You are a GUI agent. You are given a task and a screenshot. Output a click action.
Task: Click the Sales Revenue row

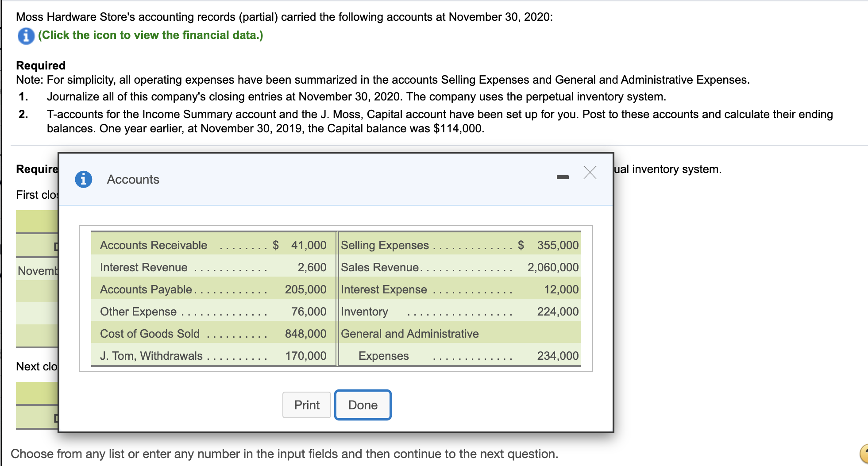(443, 267)
